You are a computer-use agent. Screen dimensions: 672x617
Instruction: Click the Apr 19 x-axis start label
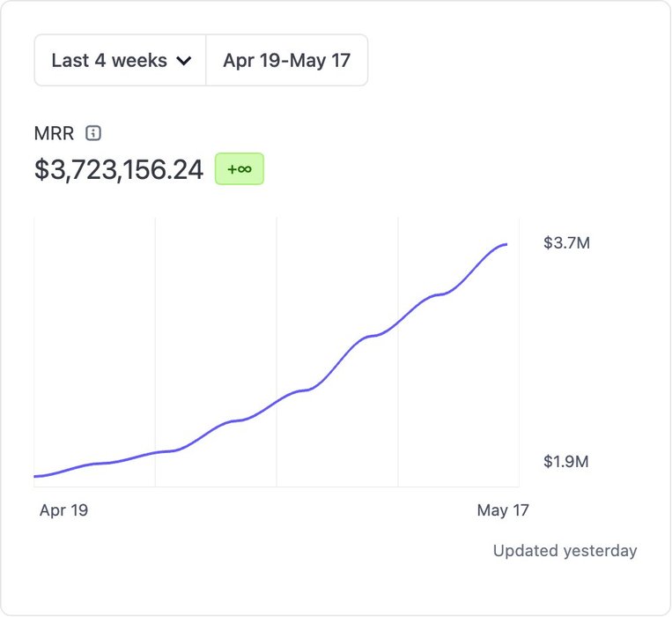(x=63, y=510)
